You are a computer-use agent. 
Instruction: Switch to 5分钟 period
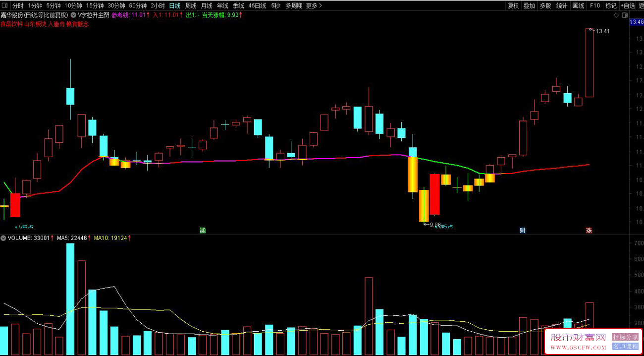coord(54,5)
